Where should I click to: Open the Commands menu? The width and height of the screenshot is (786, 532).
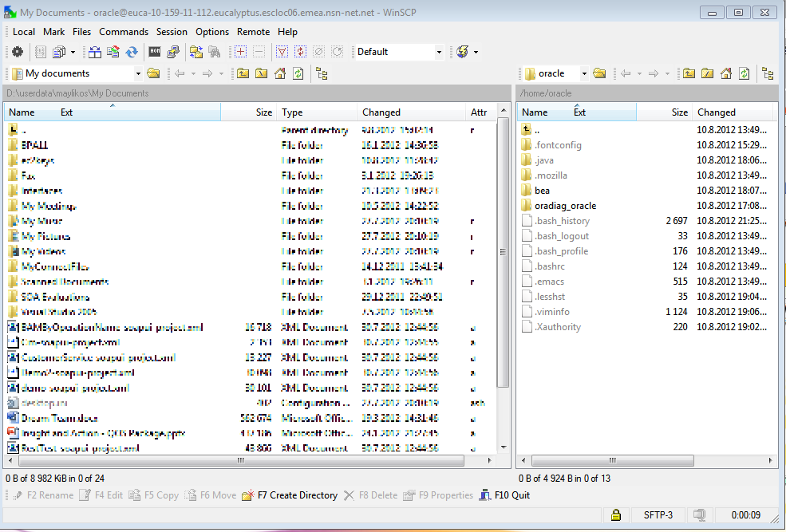point(124,32)
